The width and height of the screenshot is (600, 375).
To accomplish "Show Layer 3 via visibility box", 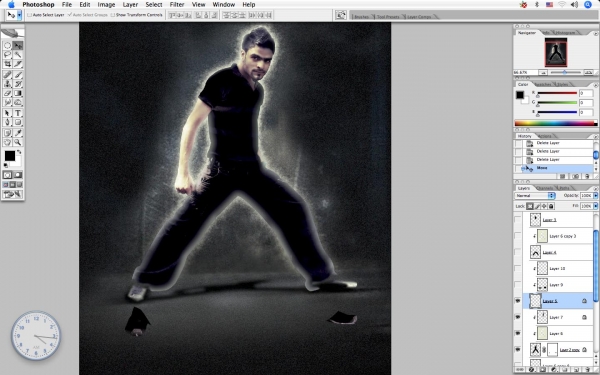I will (x=518, y=220).
